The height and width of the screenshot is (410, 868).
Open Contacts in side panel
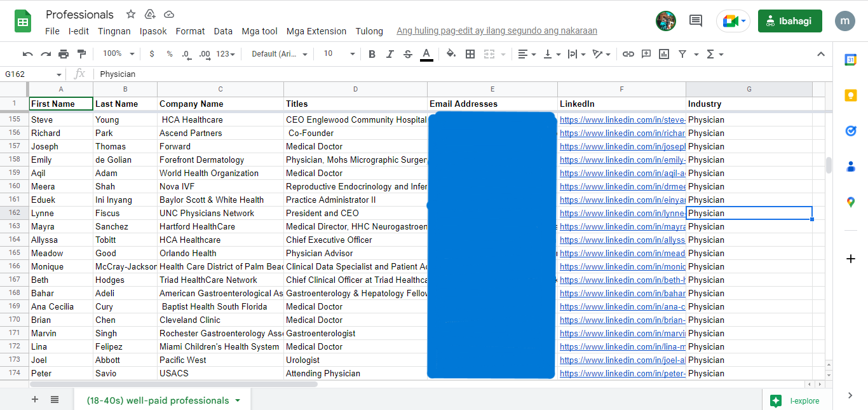(851, 167)
